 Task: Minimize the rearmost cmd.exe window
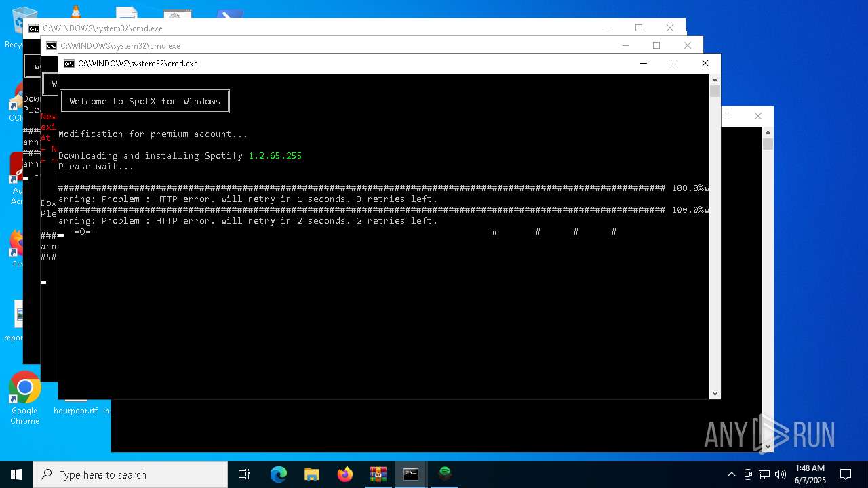tap(608, 28)
